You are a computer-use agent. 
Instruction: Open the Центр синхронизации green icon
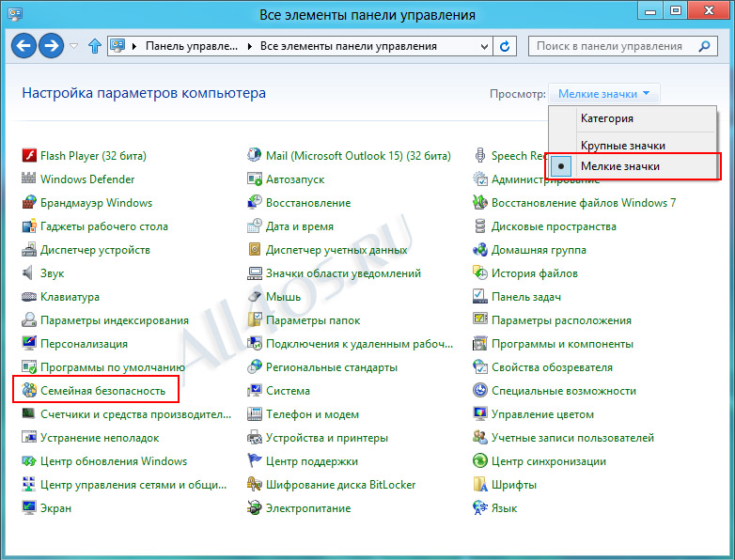[x=480, y=460]
